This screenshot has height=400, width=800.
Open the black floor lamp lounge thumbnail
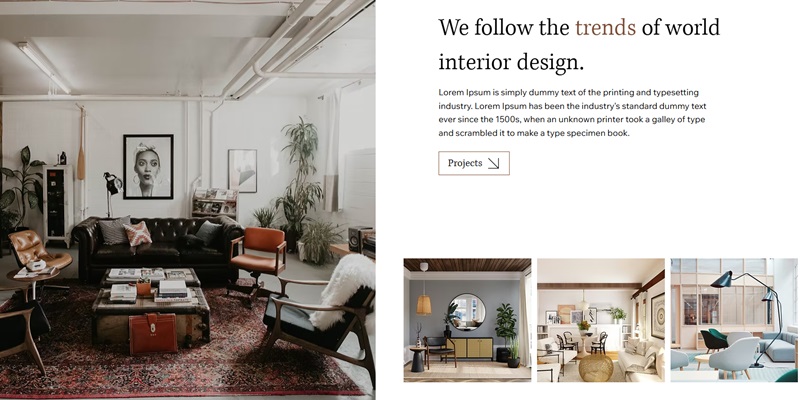click(x=734, y=320)
